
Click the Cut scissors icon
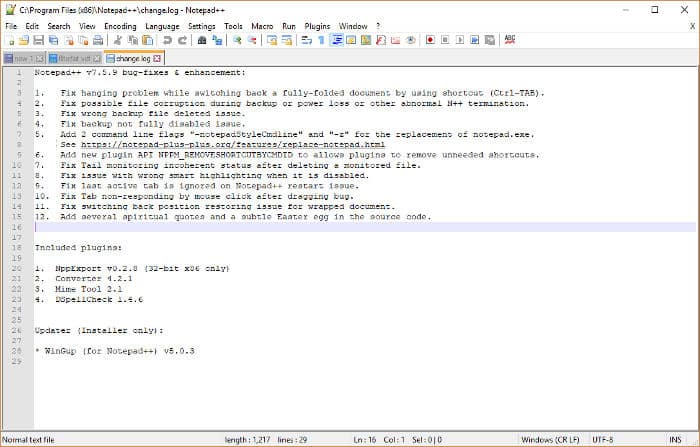point(119,40)
